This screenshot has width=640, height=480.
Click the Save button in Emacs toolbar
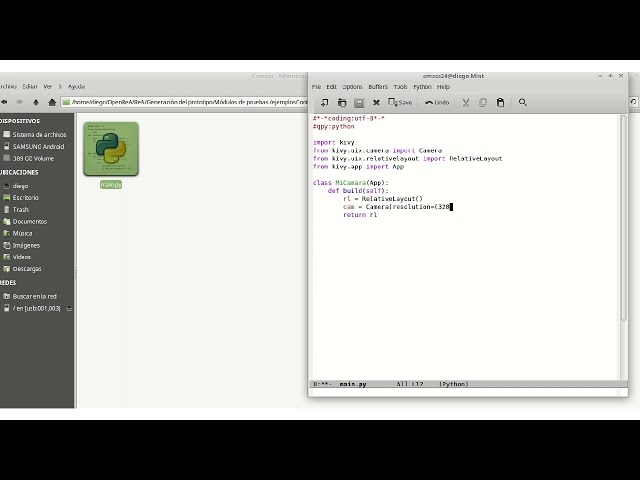400,102
